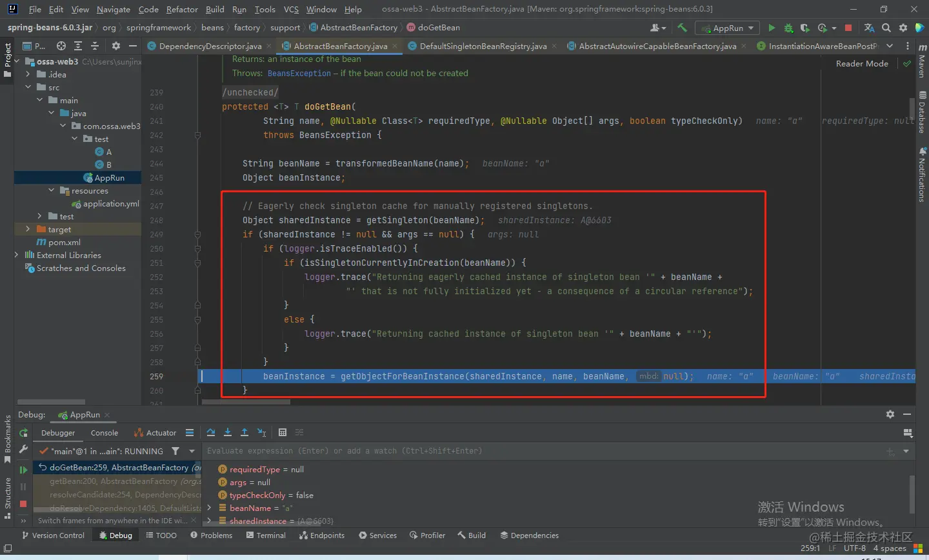Stop the running app with top toolbar red square
Image resolution: width=929 pixels, height=560 pixels.
pyautogui.click(x=848, y=28)
